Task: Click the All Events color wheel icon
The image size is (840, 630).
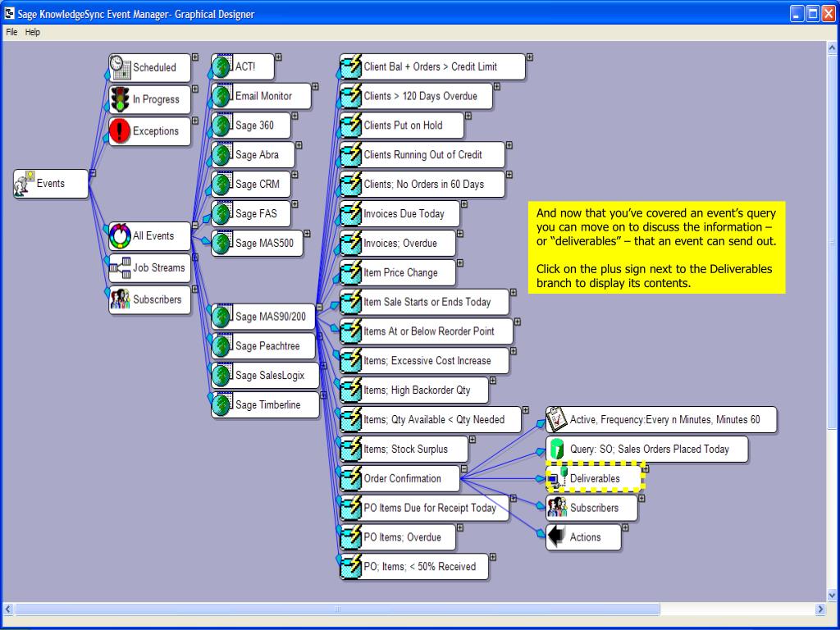Action: point(120,235)
